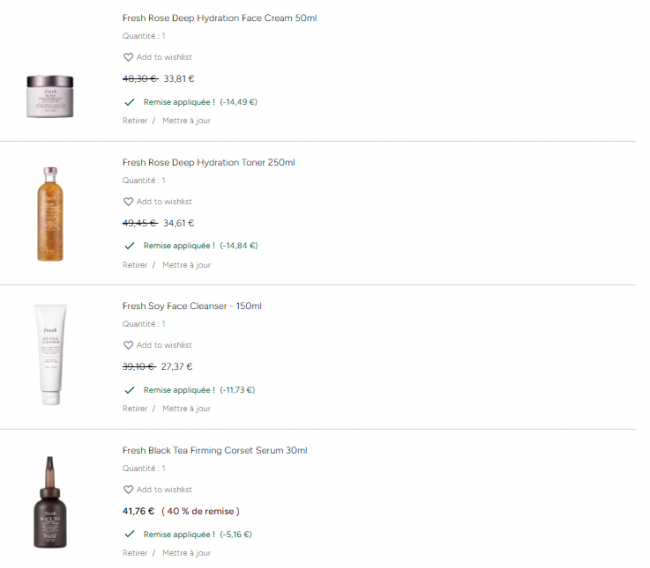Click the wishlist heart icon for Soy Face Cleanser

tap(128, 345)
